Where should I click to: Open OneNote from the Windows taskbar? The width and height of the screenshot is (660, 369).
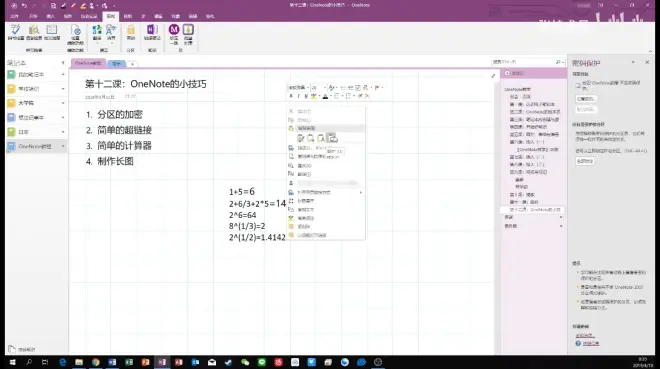(162, 362)
